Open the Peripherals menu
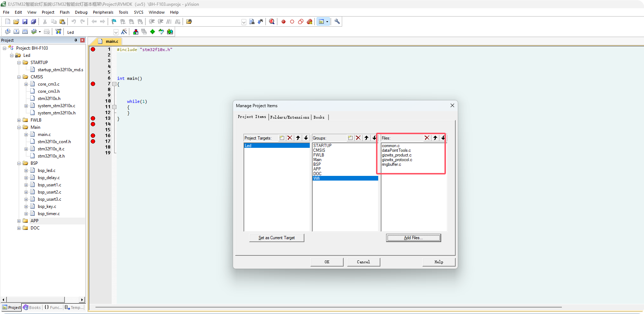Viewport: 644px width, 314px height. 103,12
